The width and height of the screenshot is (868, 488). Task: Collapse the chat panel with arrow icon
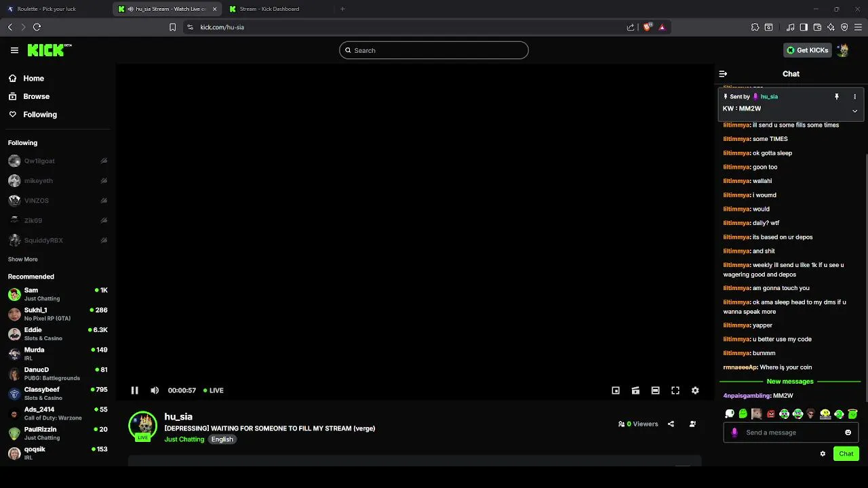coord(723,74)
